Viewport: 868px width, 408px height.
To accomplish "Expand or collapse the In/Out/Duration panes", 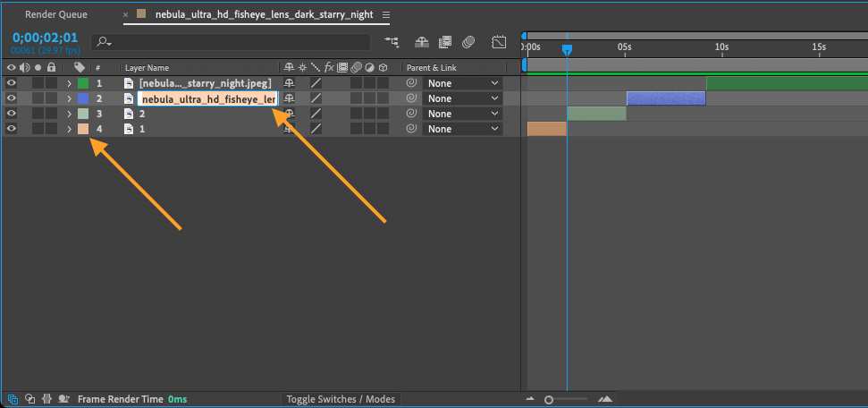I will pos(47,398).
